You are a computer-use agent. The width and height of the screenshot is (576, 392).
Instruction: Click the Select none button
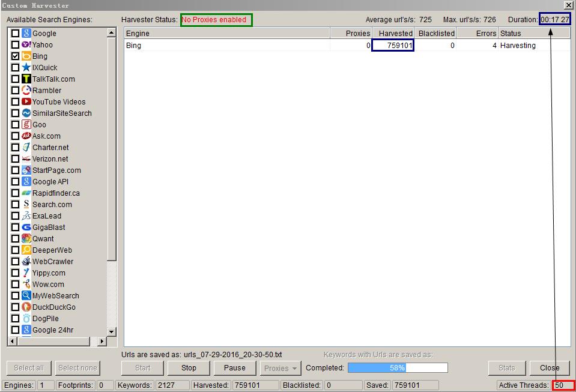(x=77, y=368)
